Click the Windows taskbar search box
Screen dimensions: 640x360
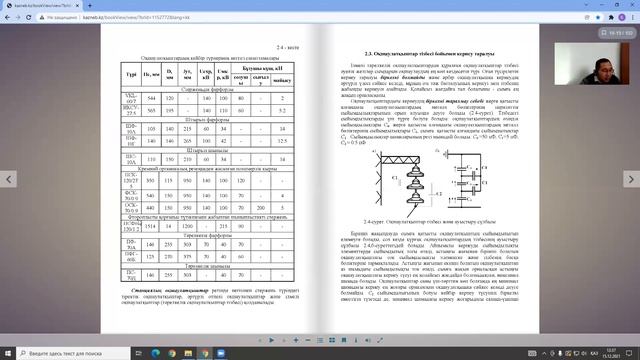(73, 353)
